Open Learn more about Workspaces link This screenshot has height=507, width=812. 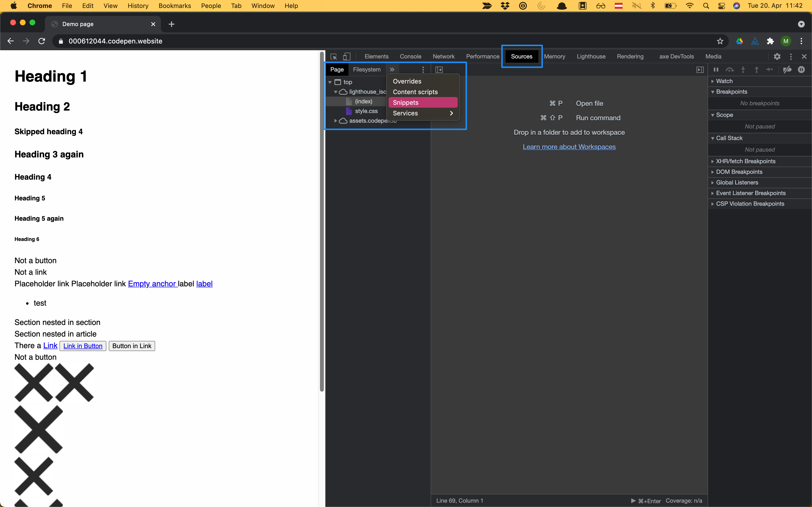pyautogui.click(x=569, y=147)
